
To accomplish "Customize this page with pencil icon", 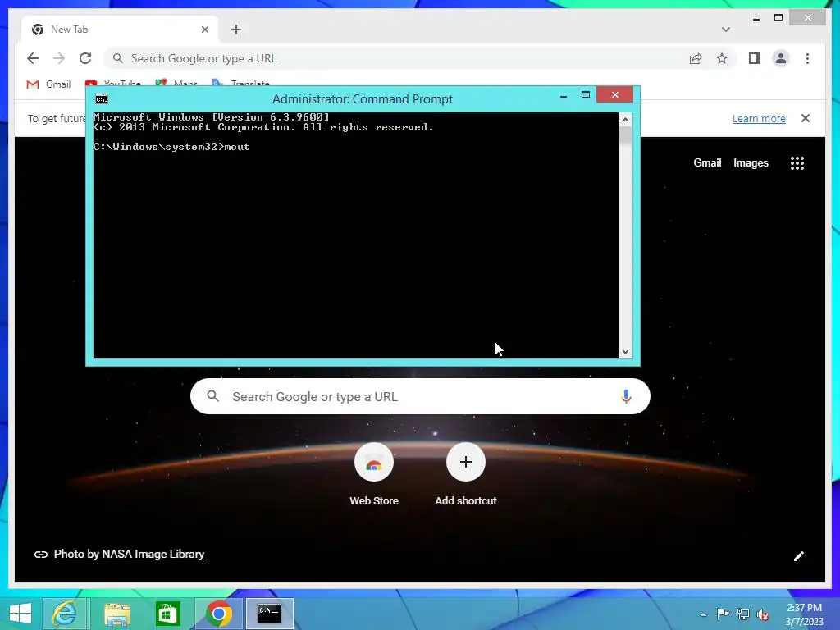I will pyautogui.click(x=799, y=556).
